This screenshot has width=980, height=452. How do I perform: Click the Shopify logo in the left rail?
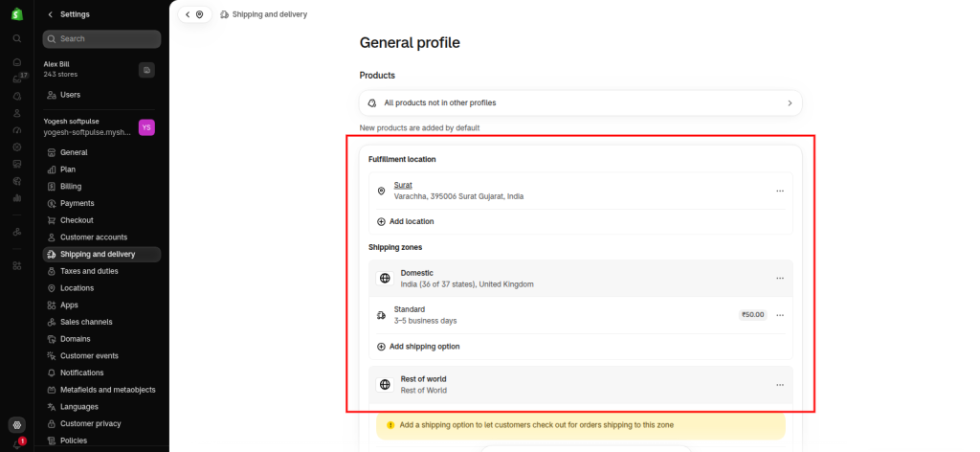pos(17,14)
